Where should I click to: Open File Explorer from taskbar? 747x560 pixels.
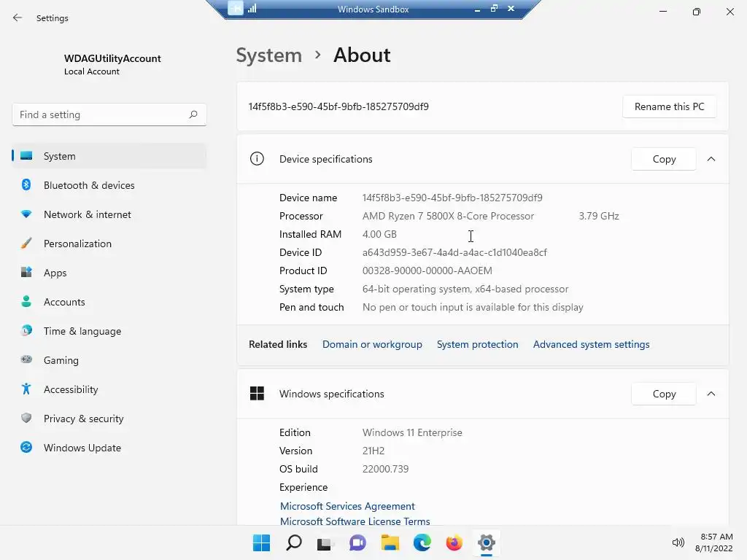click(x=390, y=542)
